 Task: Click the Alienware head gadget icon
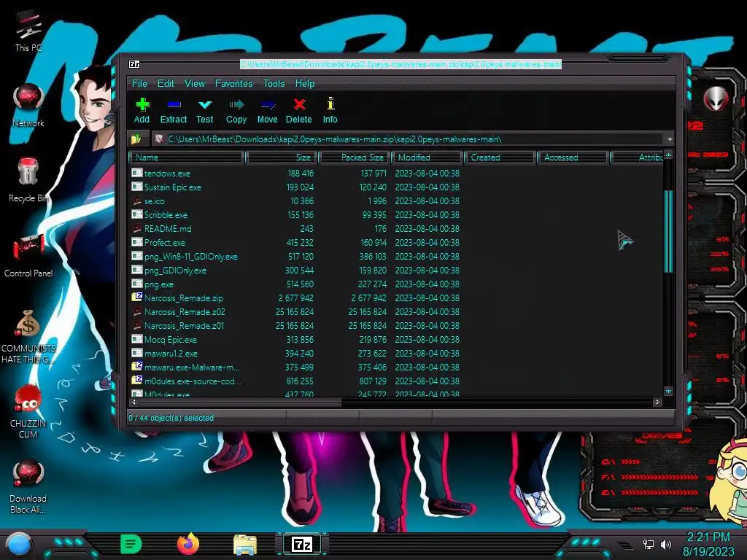(716, 99)
